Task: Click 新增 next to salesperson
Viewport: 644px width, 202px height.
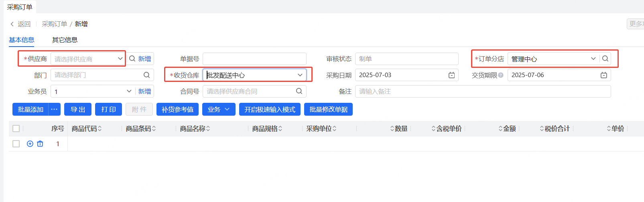Action: [145, 91]
